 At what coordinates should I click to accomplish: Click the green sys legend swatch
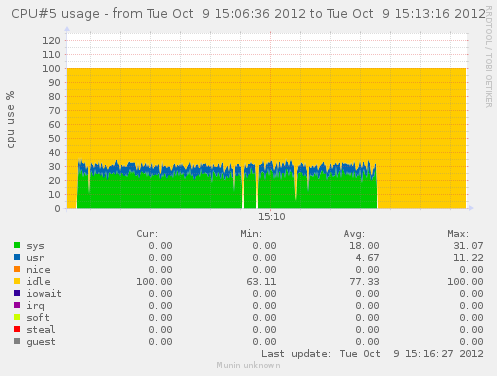point(17,245)
